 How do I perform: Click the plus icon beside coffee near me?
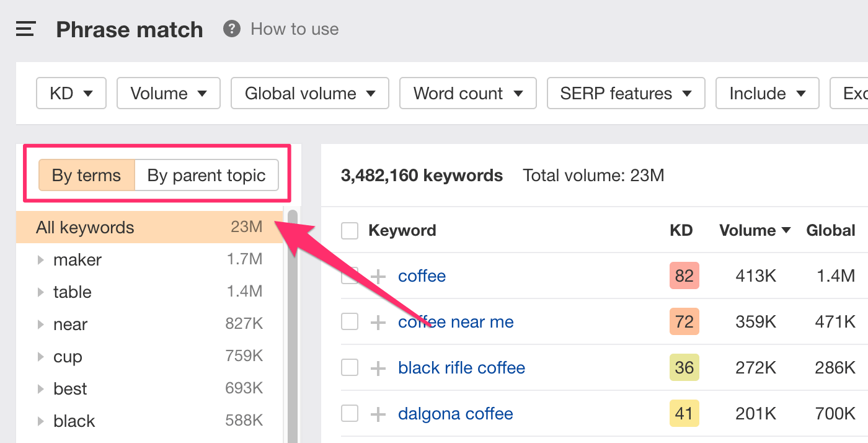click(x=378, y=322)
